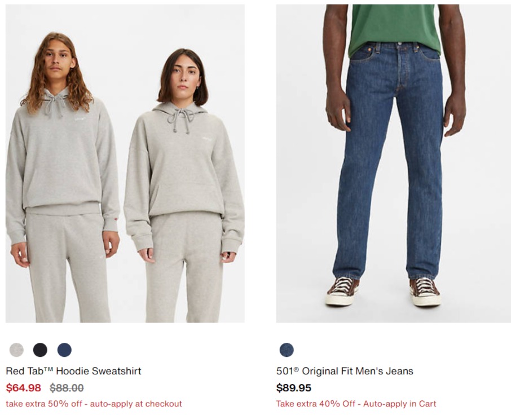Click the brown sneakers in the jeans photo
The image size is (511, 420).
384,291
